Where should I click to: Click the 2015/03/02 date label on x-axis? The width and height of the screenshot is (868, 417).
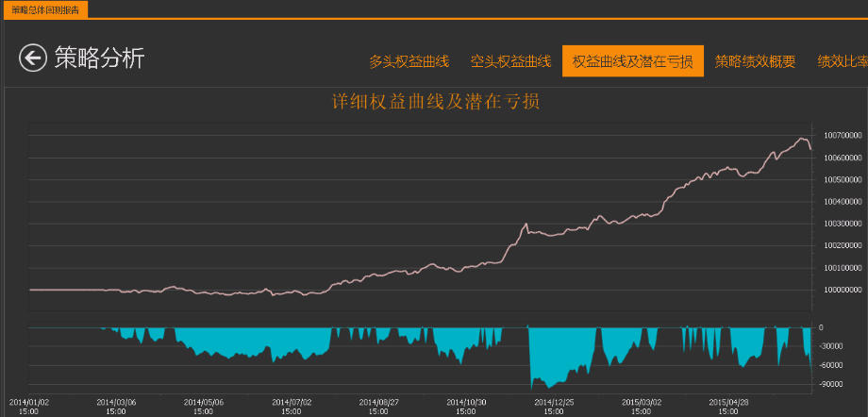[x=641, y=406]
